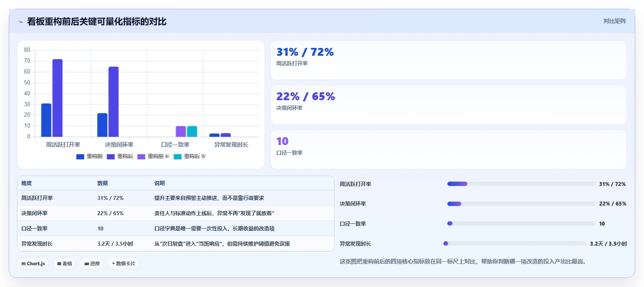Click the 口径一致率 x-axis label on chart
Image resolution: width=644 pixels, height=287 pixels.
pos(175,145)
